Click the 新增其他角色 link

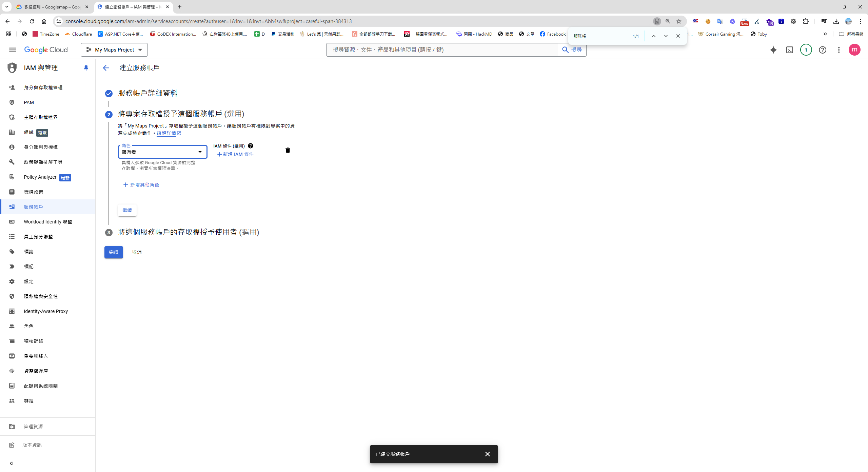pos(141,185)
